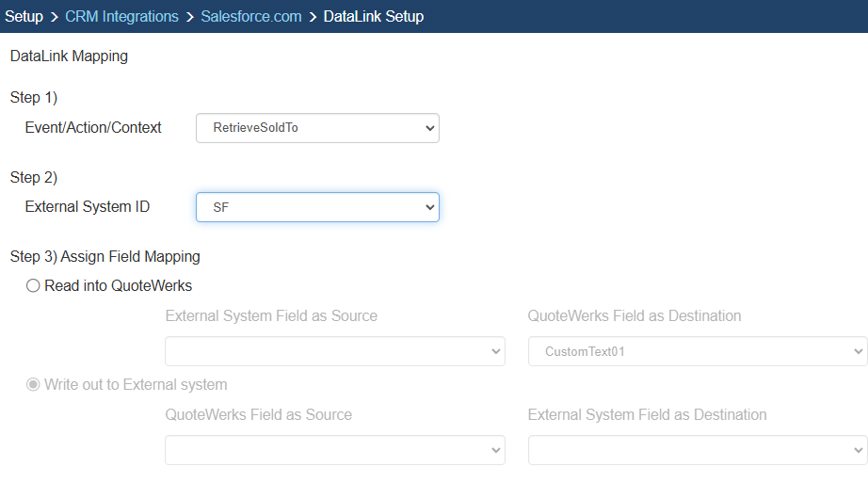The image size is (868, 483).
Task: Click the Step 3) Assign Field Mapping text
Action: 104,256
